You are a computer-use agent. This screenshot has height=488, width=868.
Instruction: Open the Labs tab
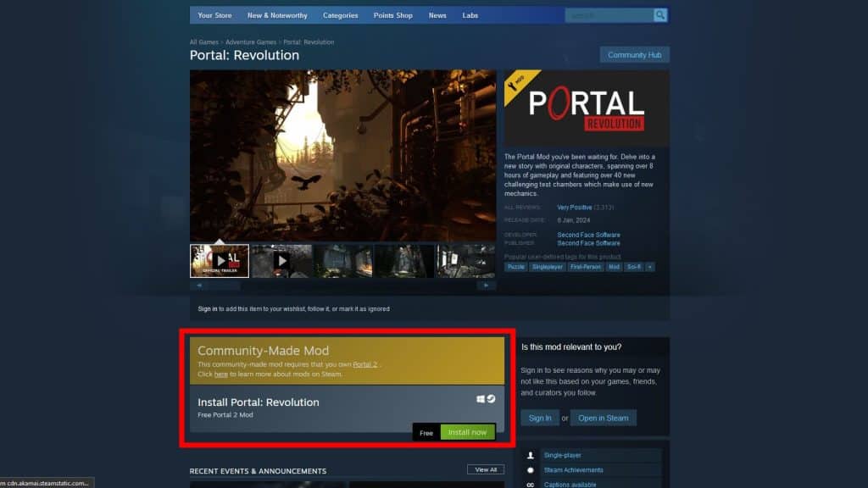pyautogui.click(x=470, y=15)
